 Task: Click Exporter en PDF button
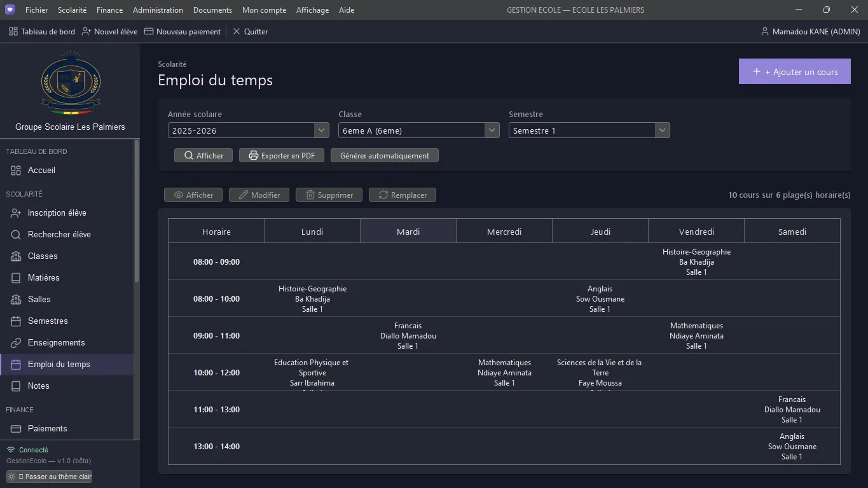coord(282,155)
